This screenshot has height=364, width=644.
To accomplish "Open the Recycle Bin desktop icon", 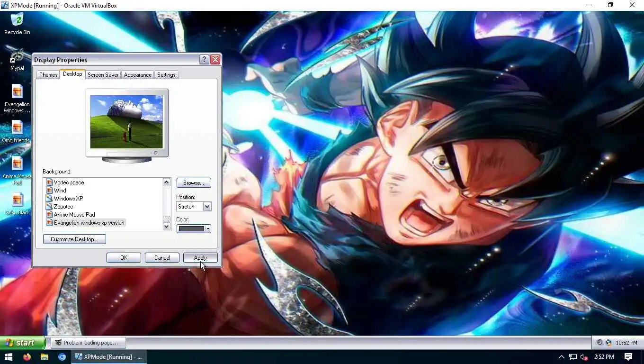I will (17, 20).
